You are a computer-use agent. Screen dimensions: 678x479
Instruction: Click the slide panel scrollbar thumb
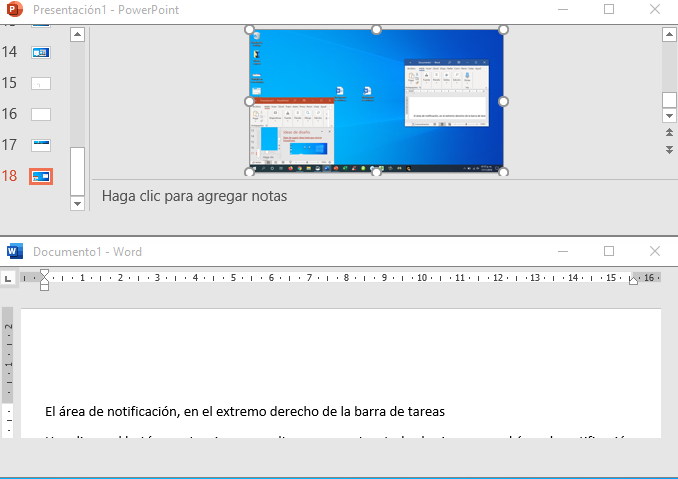(x=77, y=171)
